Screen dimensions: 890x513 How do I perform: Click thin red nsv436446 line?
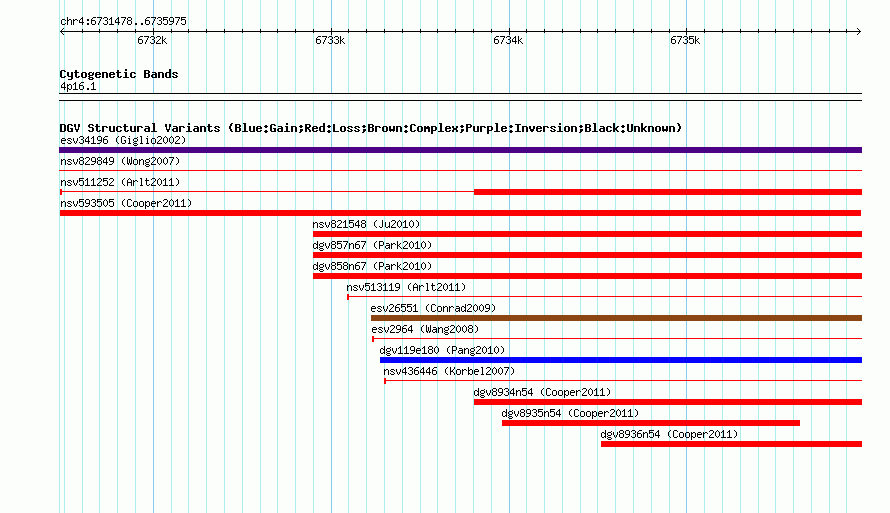pos(623,380)
